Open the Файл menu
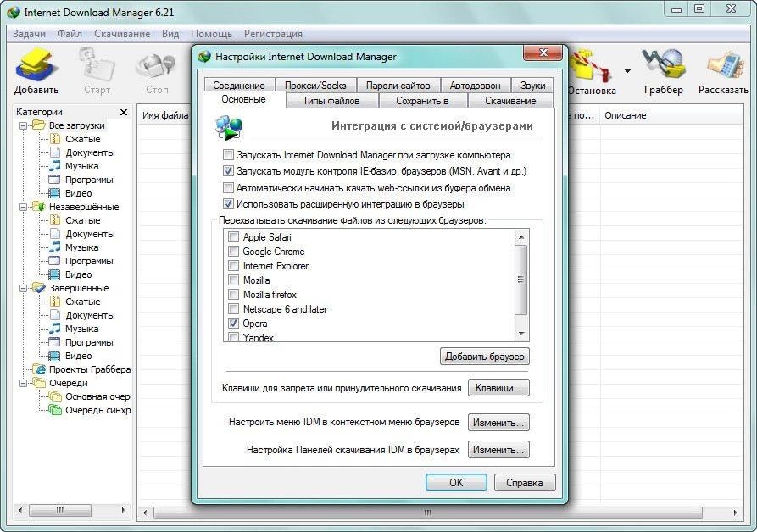 70,34
